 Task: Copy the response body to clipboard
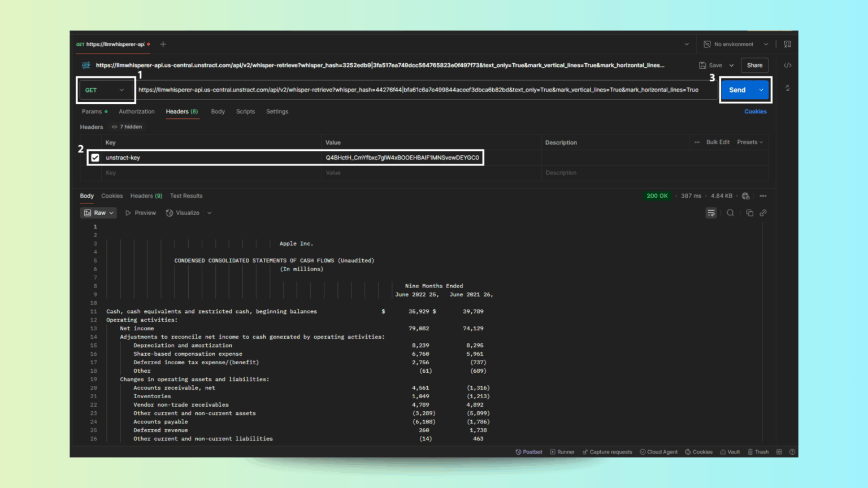[749, 213]
